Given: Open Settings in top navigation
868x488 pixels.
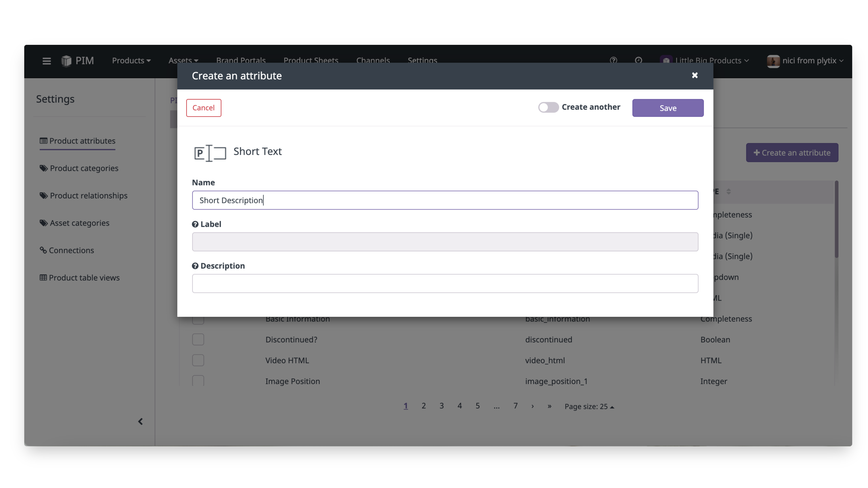Looking at the screenshot, I should [x=422, y=61].
